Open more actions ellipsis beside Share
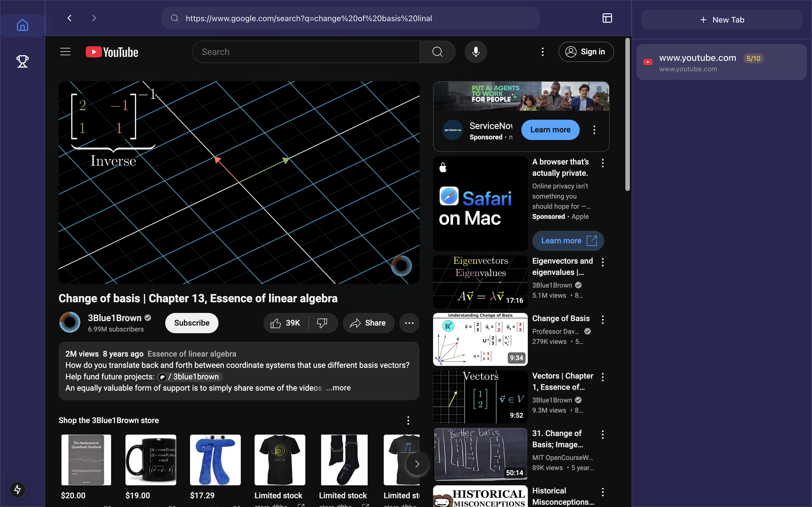Image resolution: width=812 pixels, height=507 pixels. [409, 323]
